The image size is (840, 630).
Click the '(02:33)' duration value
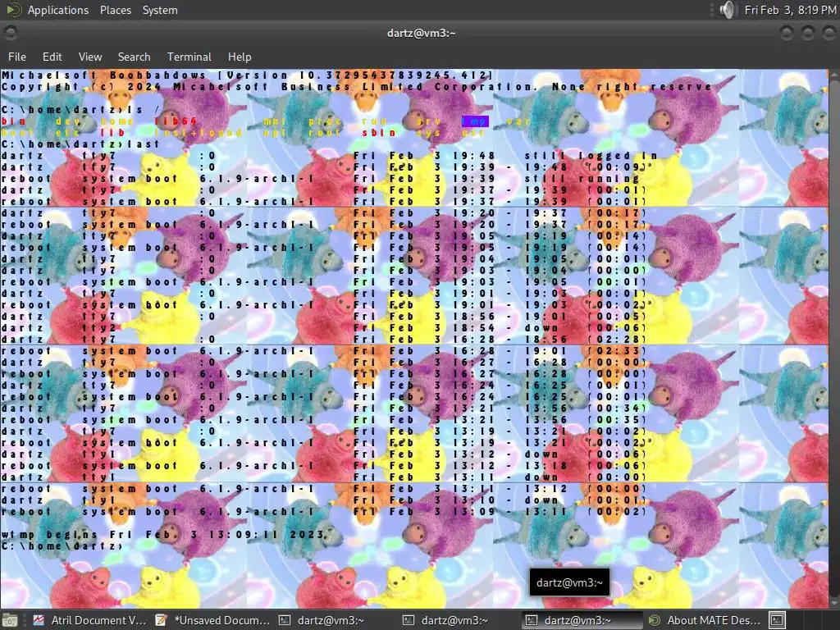[x=617, y=351]
